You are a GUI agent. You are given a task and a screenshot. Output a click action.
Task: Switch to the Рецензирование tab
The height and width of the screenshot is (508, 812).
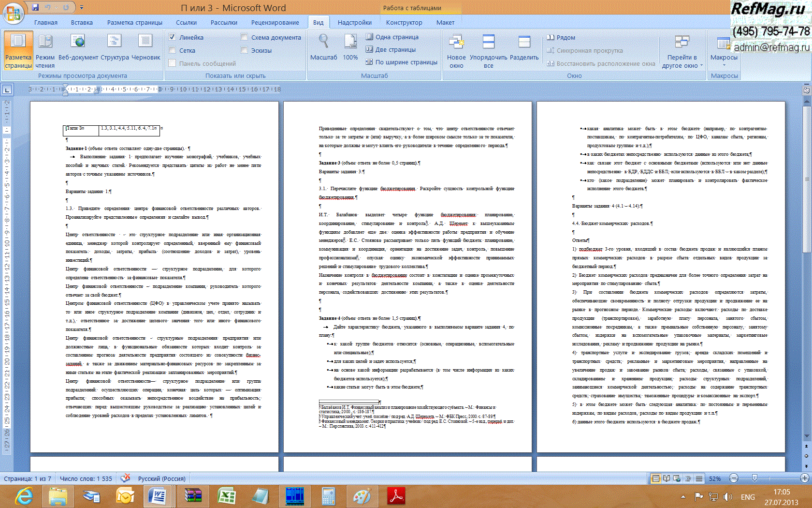pos(275,22)
